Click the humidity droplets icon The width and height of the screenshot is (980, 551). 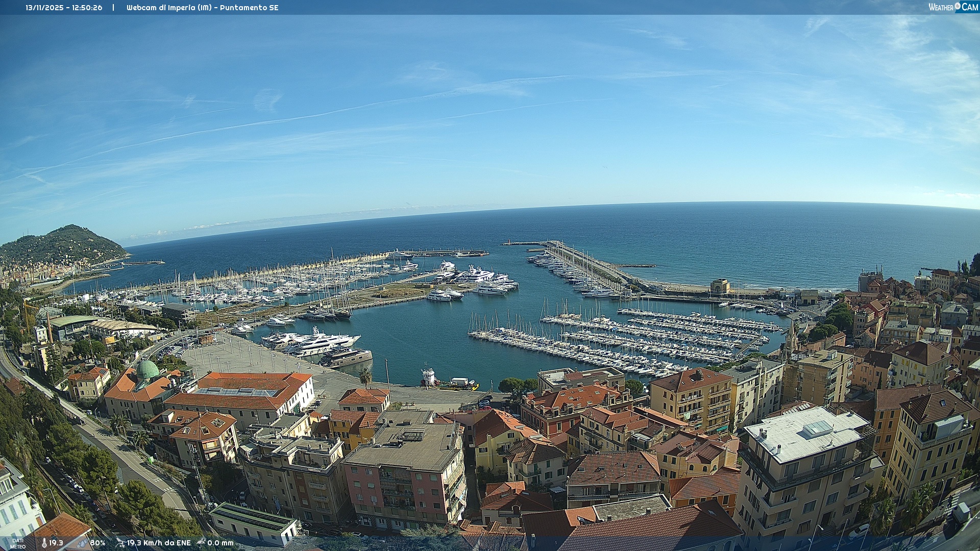coord(82,543)
